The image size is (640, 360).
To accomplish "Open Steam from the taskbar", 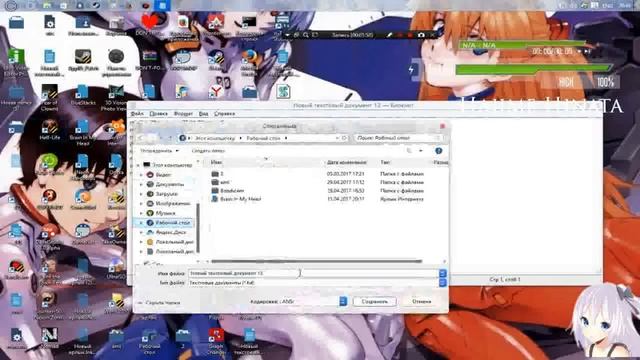I will pyautogui.click(x=96, y=5).
